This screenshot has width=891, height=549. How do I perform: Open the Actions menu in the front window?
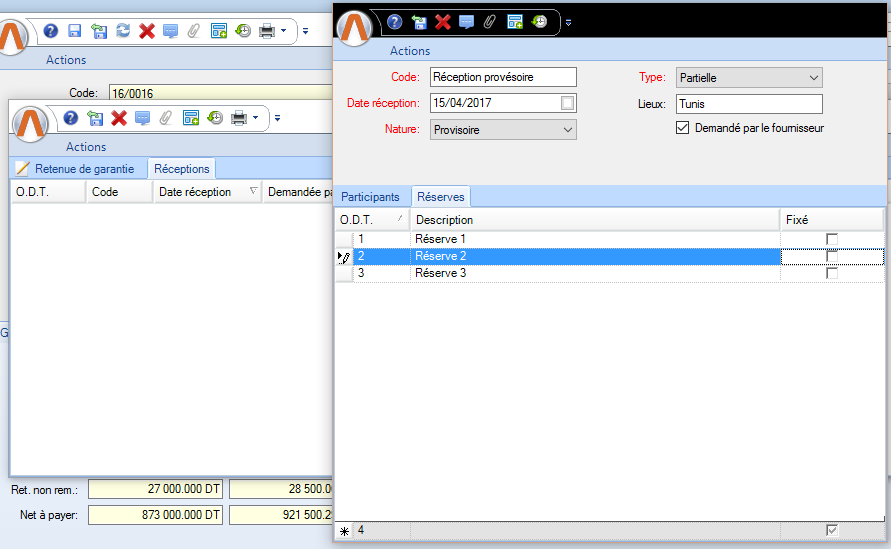(410, 51)
